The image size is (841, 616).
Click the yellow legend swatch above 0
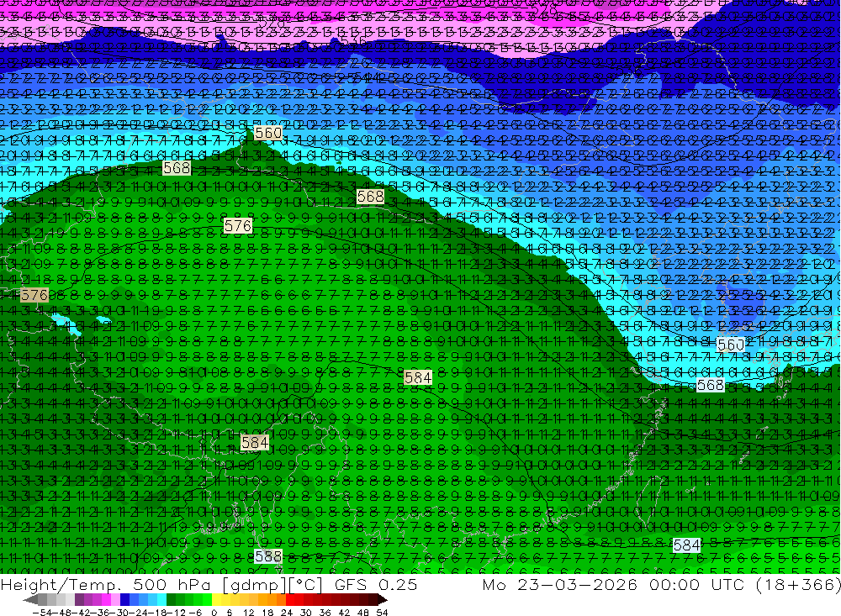click(x=217, y=600)
